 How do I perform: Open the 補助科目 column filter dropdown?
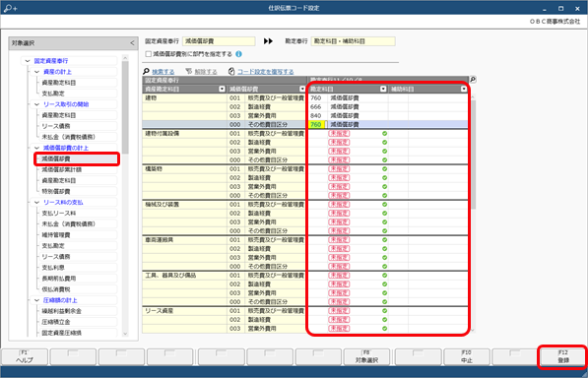pos(464,89)
